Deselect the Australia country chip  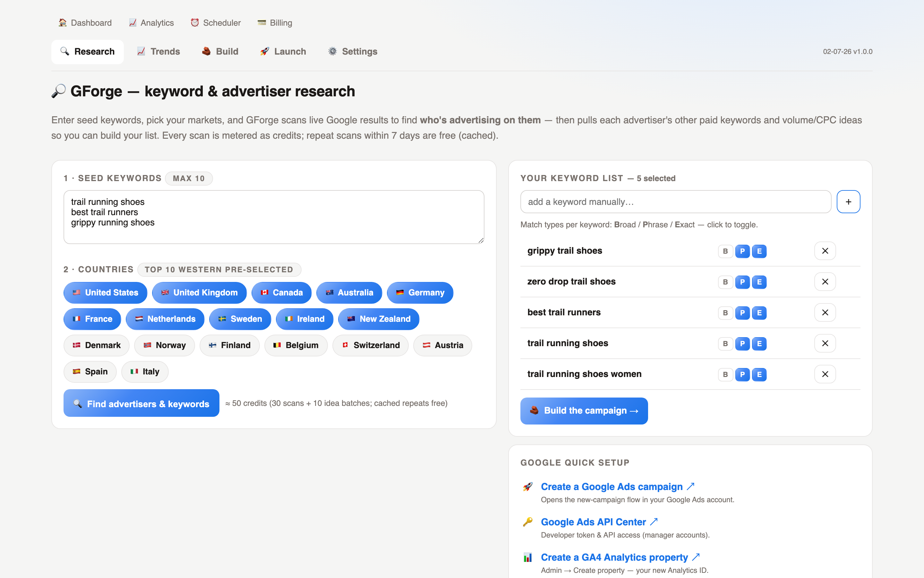coord(349,293)
